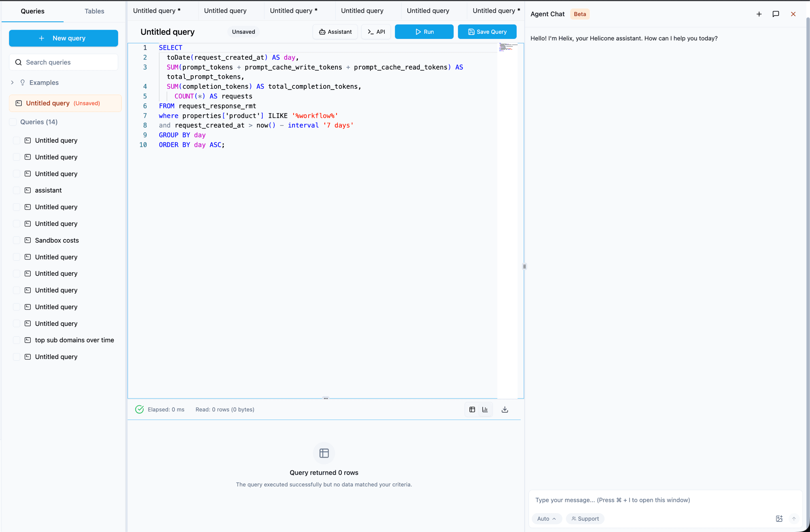The width and height of the screenshot is (810, 532).
Task: Click the editor-results horizontal resize handle
Action: 326,398
